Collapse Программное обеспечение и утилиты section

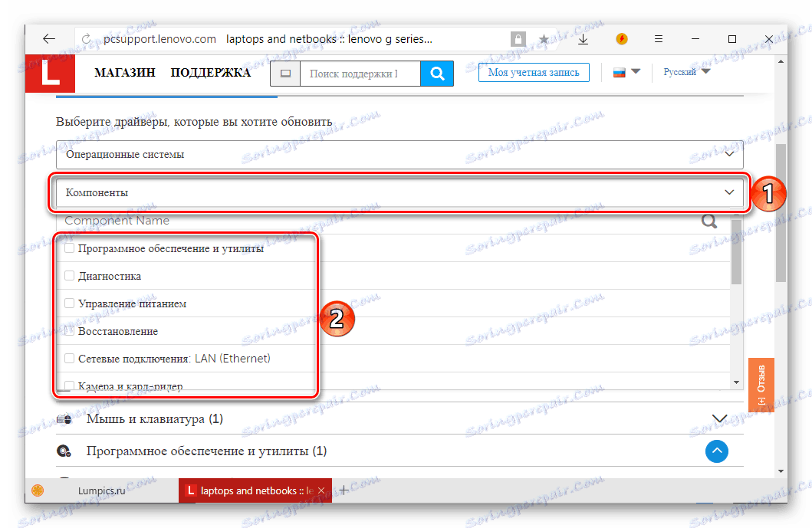click(x=716, y=451)
